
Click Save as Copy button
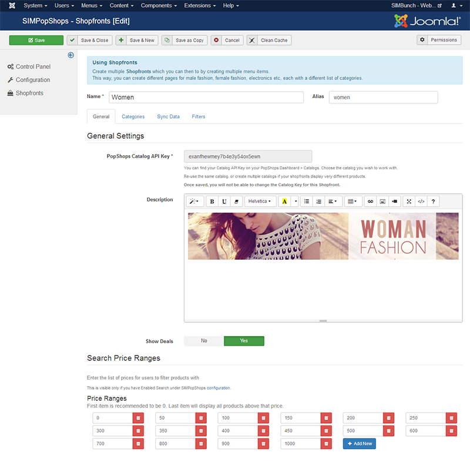184,40
